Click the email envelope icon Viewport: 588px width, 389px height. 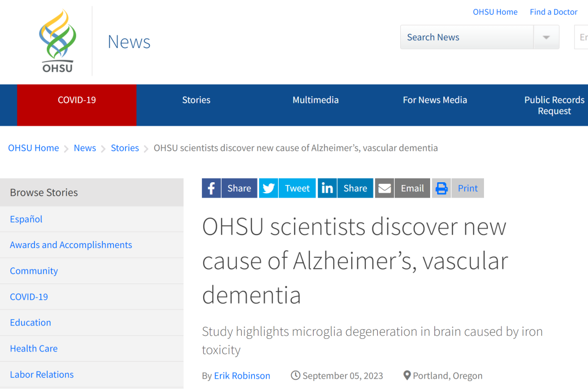[384, 188]
